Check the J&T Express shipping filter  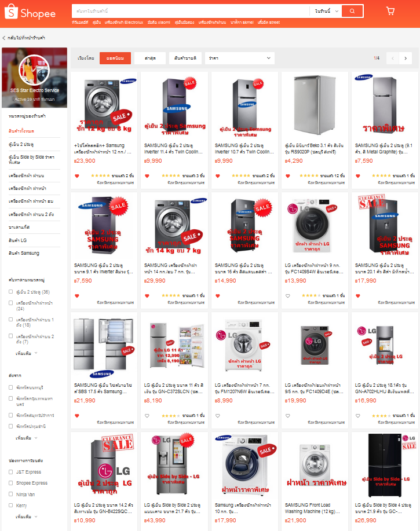(x=10, y=472)
